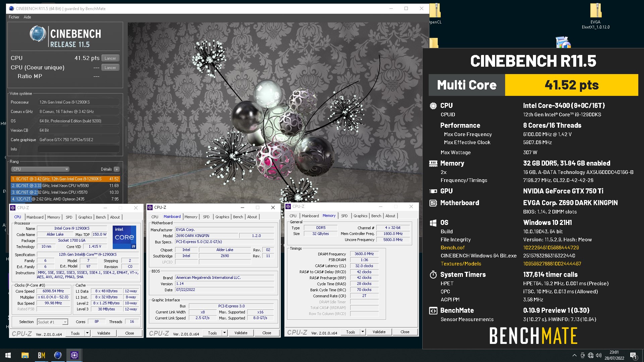Expand Tools dropdown arrow in left CPU-Z window
The image size is (644, 362).
click(x=88, y=333)
